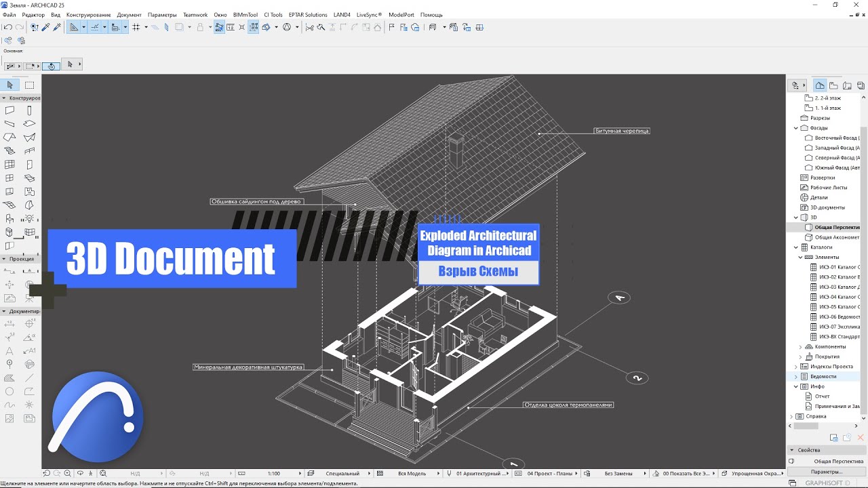Open the Файл menu
The image size is (868, 488).
tap(9, 15)
